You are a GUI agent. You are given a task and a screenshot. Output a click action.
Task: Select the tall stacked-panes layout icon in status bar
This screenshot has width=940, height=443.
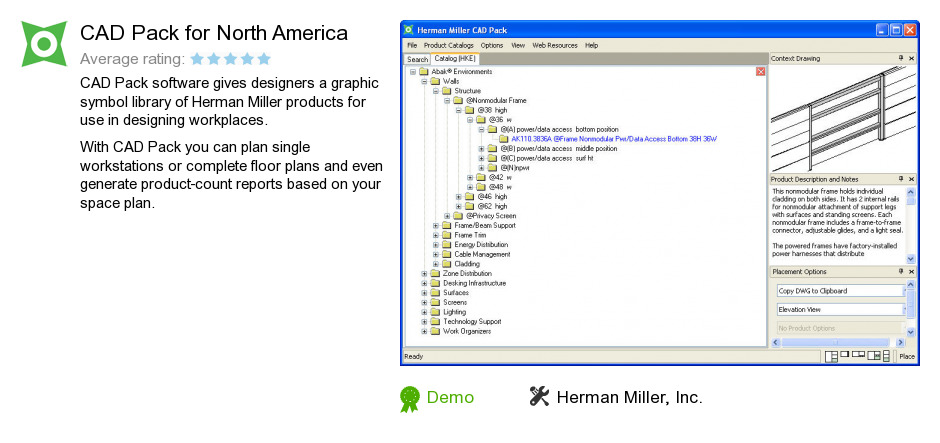point(886,357)
